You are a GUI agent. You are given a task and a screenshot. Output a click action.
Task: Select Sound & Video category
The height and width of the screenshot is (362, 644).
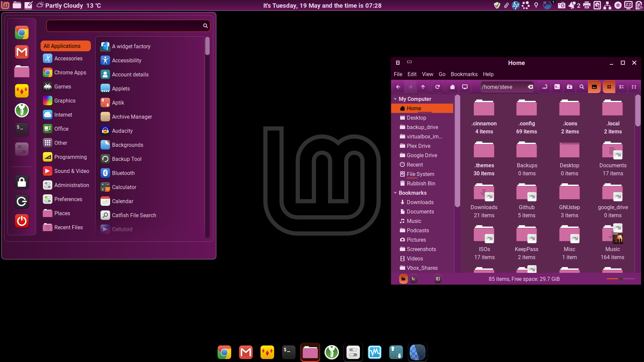pos(66,171)
